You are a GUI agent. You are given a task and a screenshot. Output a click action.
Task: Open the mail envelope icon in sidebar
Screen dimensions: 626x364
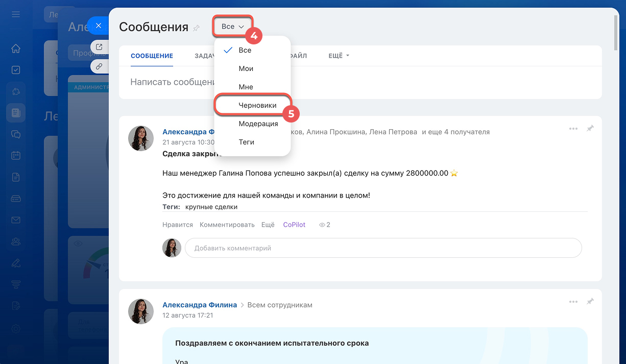tap(16, 220)
